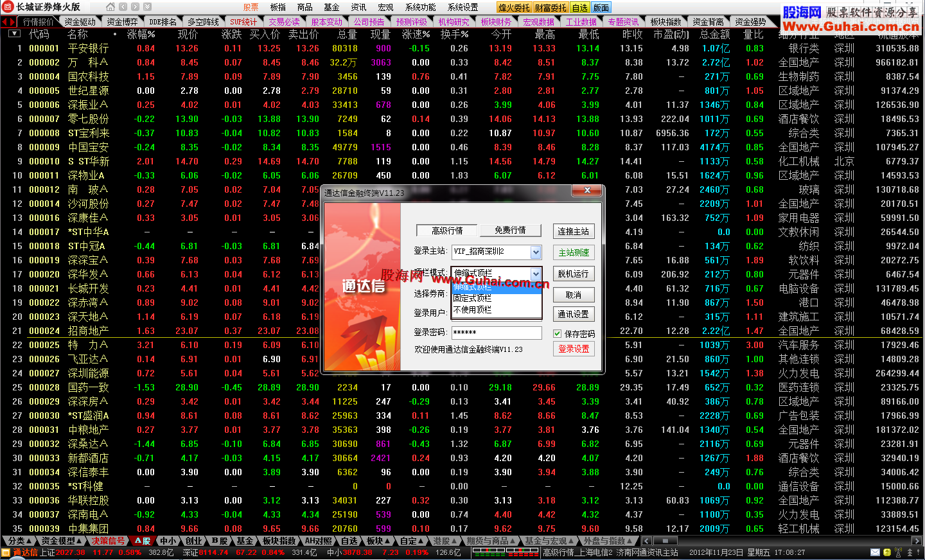Sort by the 涨幅% column header
This screenshot has height=560, width=925.
pos(141,34)
